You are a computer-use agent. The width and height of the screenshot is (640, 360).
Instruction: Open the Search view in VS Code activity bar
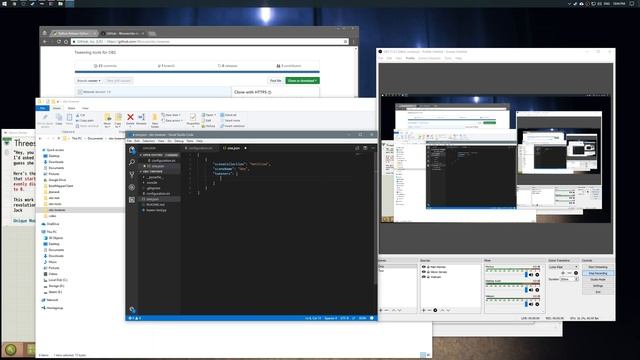coord(132,162)
